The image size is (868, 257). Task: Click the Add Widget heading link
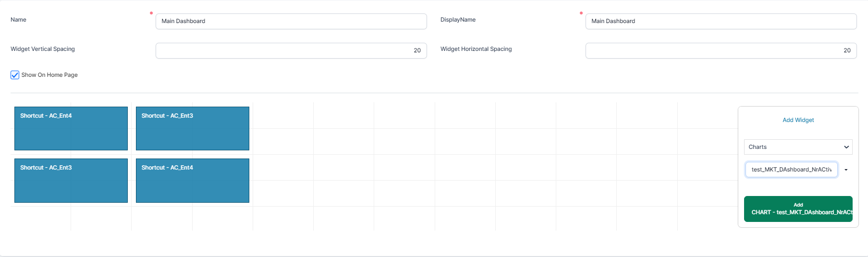click(798, 120)
